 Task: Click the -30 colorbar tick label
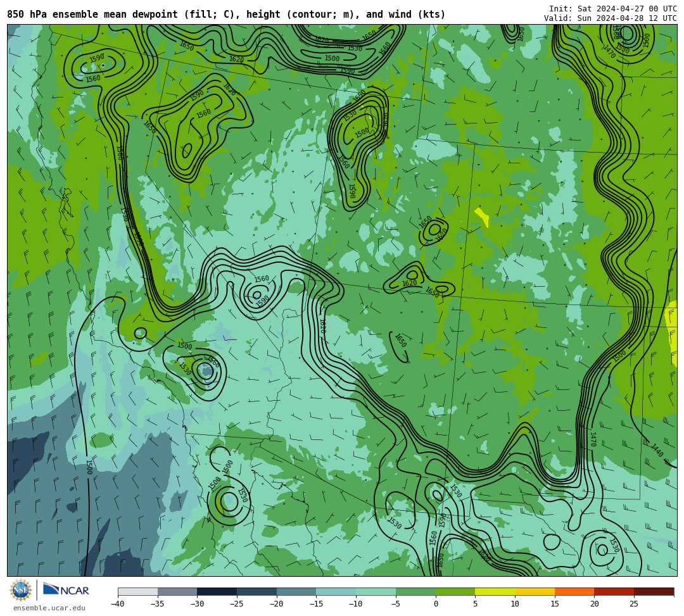[197, 604]
